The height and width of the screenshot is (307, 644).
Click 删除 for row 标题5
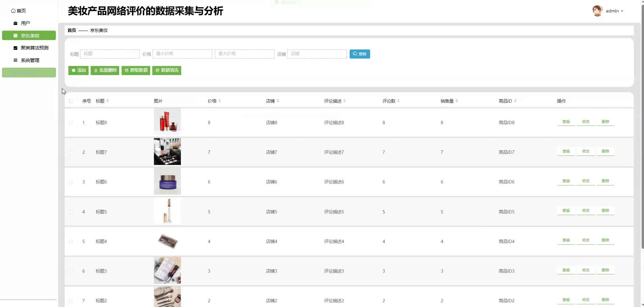[x=605, y=211]
